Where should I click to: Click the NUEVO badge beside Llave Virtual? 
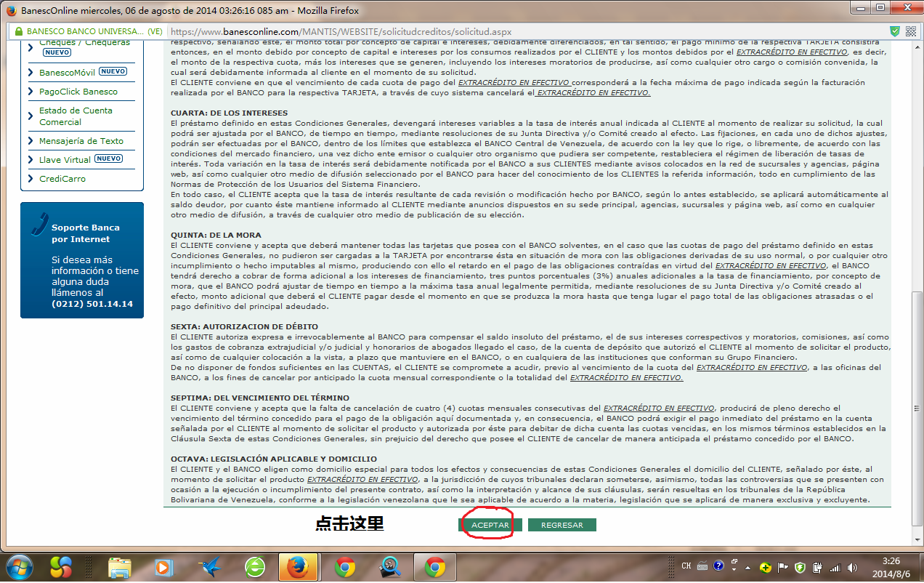109,158
